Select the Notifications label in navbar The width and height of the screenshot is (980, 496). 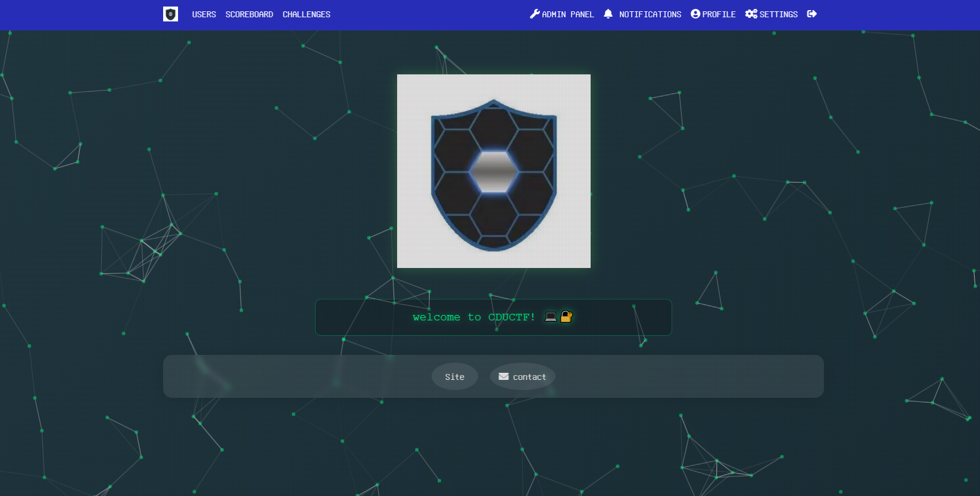(650, 14)
